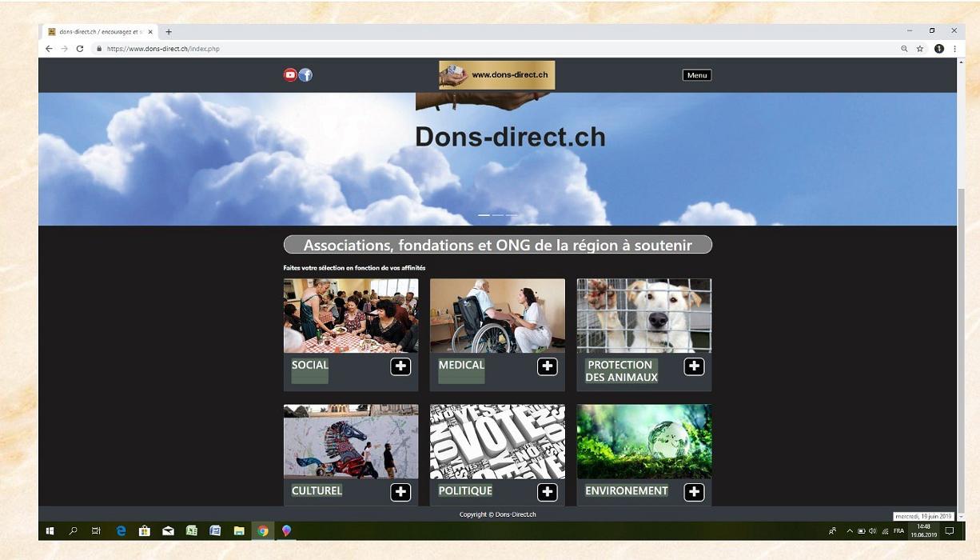Click the volume speaker icon in the tray
This screenshot has height=560, width=980.
(871, 530)
